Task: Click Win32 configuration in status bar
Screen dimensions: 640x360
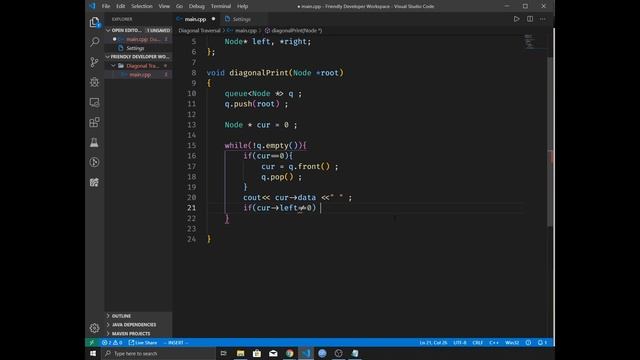Action: [512, 342]
